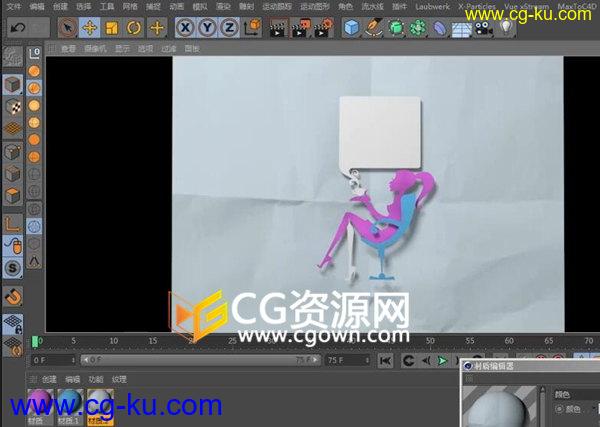Open material manager 创建 (Create) menu
This screenshot has width=600, height=427.
click(49, 379)
